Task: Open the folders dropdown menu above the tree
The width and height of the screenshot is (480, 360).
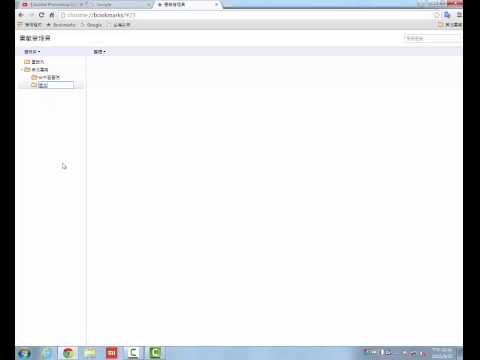Action: click(x=32, y=52)
